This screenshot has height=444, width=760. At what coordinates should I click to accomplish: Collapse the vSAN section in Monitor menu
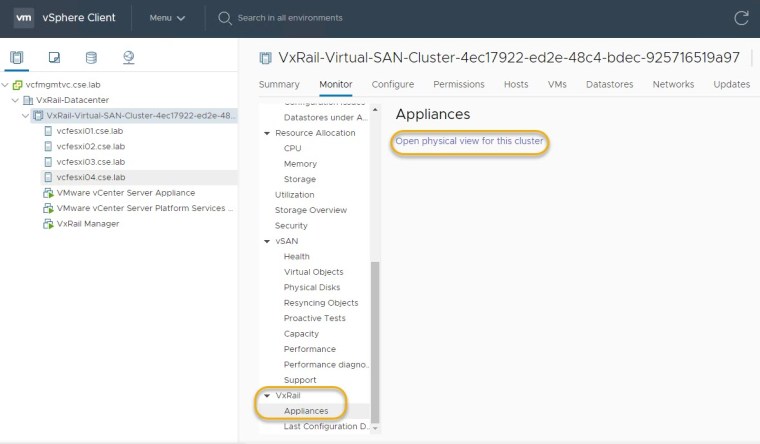pos(267,241)
